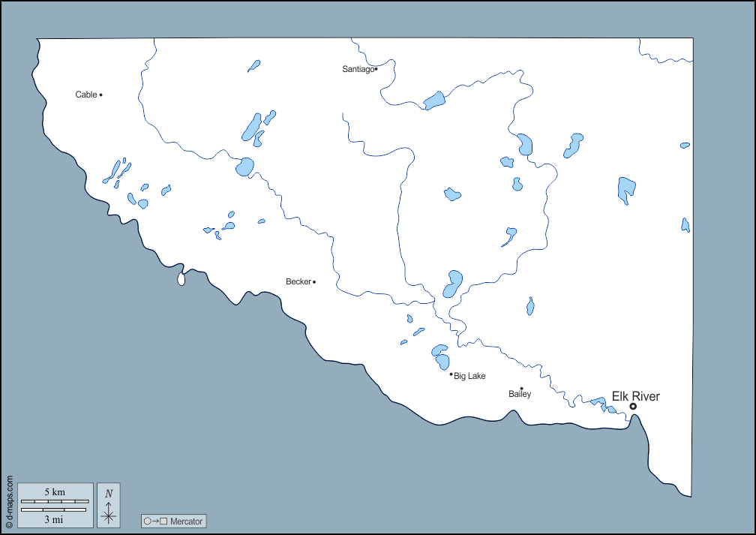
Task: Select the Mercator projection label
Action: coord(186,521)
